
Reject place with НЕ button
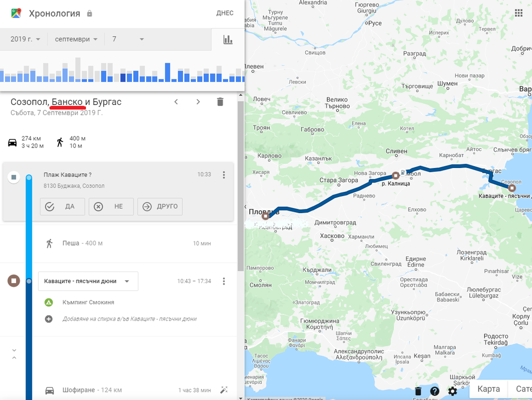coord(111,206)
